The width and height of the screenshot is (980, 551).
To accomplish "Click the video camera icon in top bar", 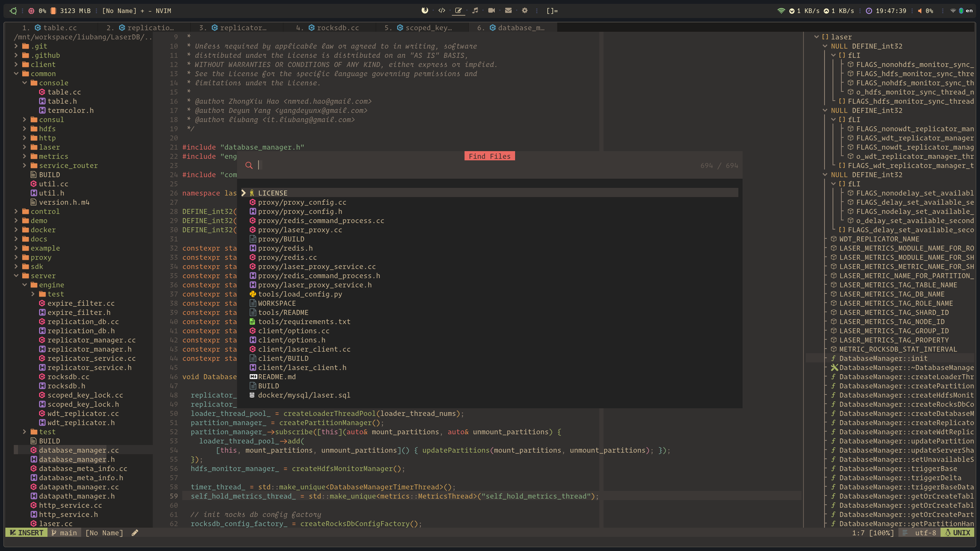I will tap(491, 11).
